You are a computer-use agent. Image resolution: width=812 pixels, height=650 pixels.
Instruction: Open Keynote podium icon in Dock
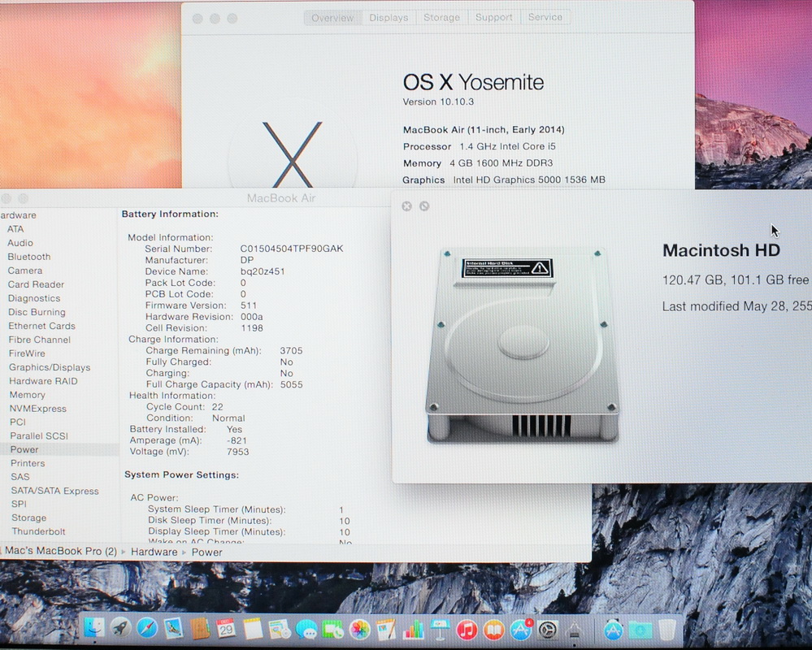click(441, 630)
